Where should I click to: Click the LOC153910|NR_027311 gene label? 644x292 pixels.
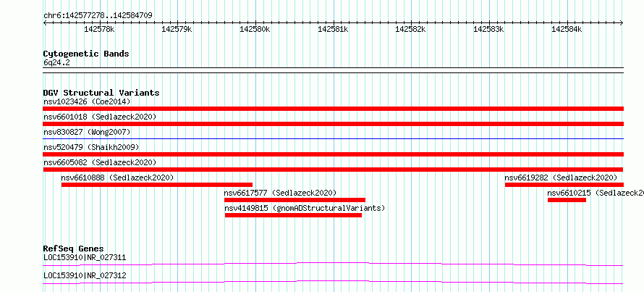pos(85,258)
